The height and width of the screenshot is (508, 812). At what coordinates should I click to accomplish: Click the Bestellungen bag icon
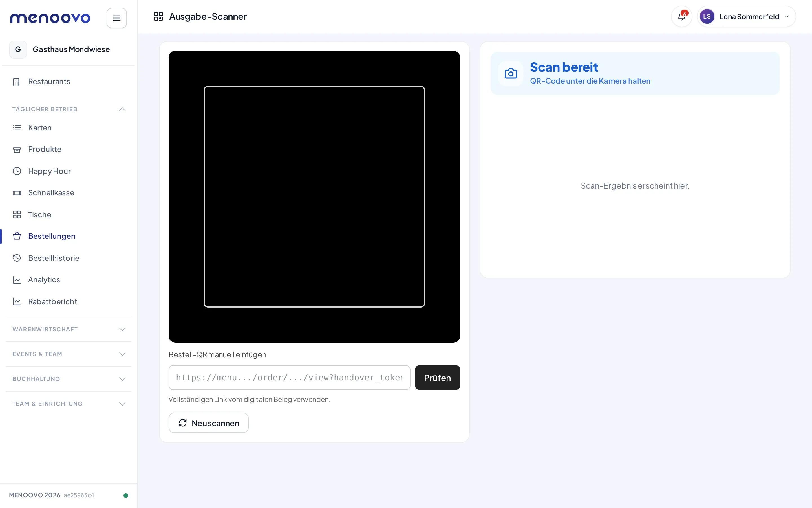(x=17, y=236)
